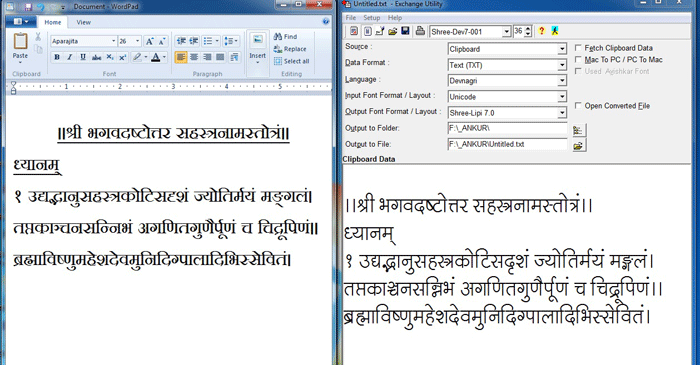This screenshot has width=700, height=365.
Task: Open Output Font Format dropdown showing Shree-Lipi 7.0
Action: point(562,113)
